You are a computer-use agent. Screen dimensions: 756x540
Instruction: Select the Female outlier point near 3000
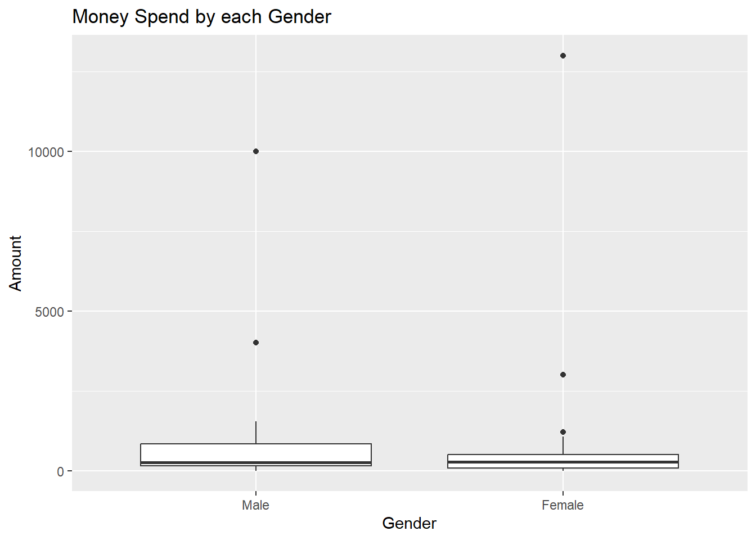pyautogui.click(x=563, y=375)
